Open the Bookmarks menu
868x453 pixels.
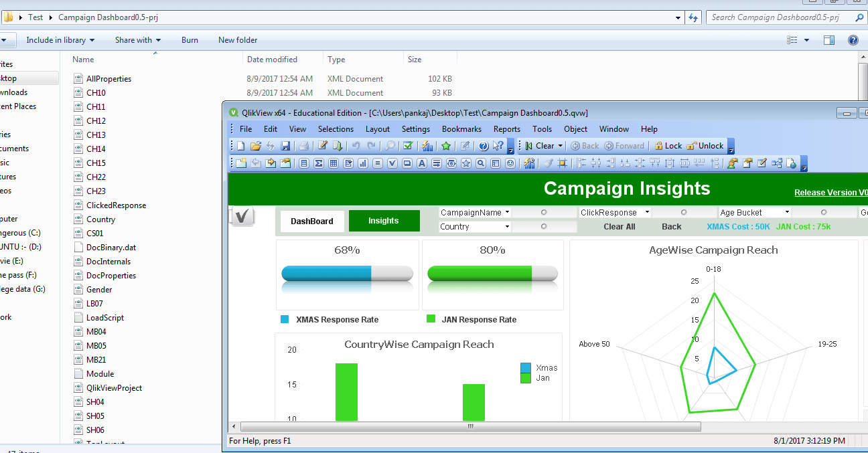click(461, 128)
